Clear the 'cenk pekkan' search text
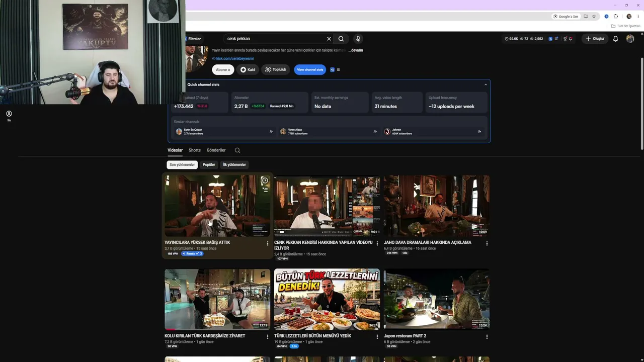 point(329,39)
